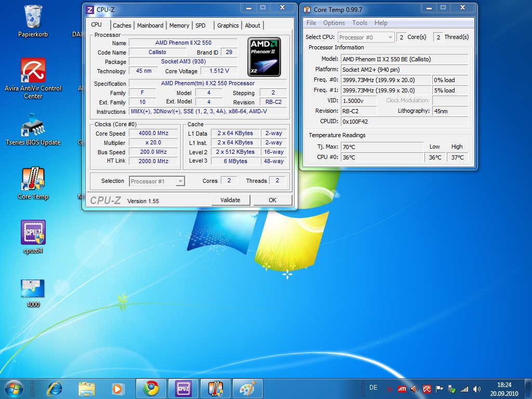Click the ATI tray icon

click(402, 389)
